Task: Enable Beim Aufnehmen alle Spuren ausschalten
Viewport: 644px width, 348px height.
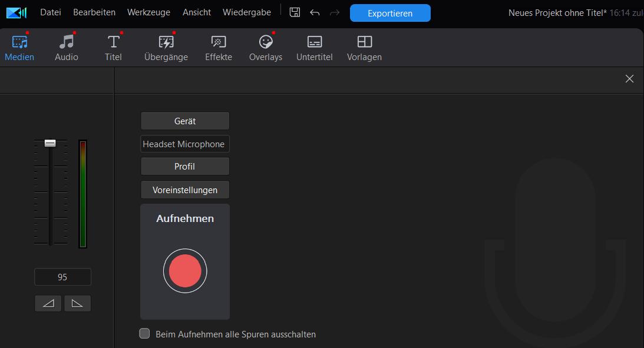Action: pos(144,333)
